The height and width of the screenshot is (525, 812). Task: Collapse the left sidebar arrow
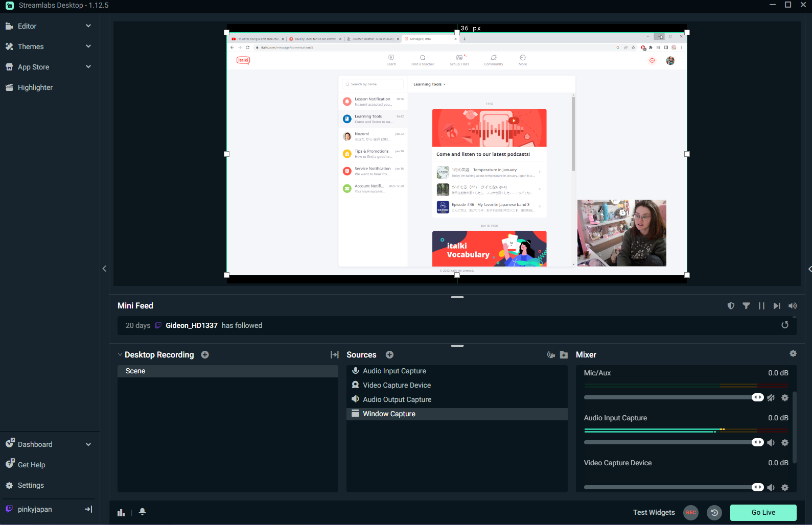click(104, 269)
